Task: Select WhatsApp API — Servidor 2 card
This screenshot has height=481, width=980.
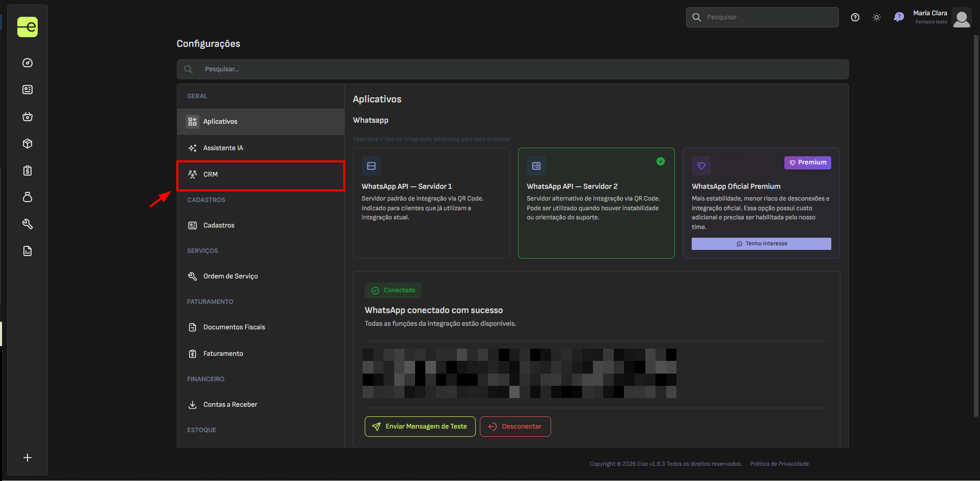Action: pos(596,203)
